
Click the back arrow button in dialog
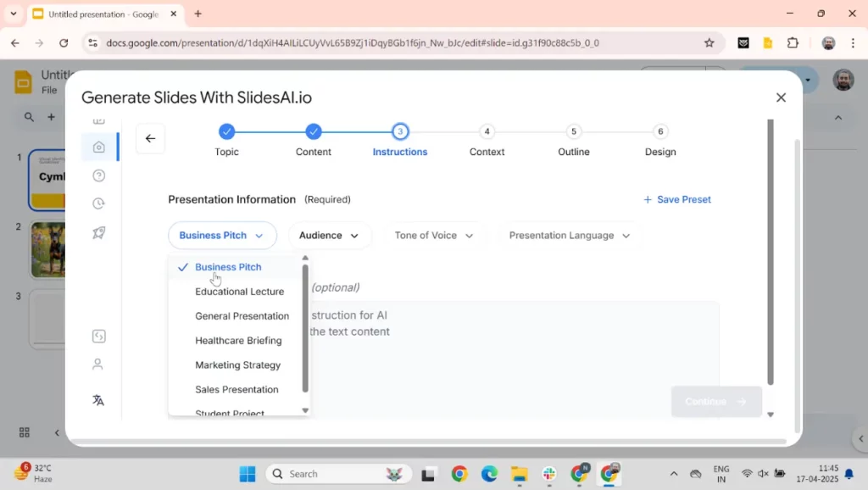tap(150, 139)
